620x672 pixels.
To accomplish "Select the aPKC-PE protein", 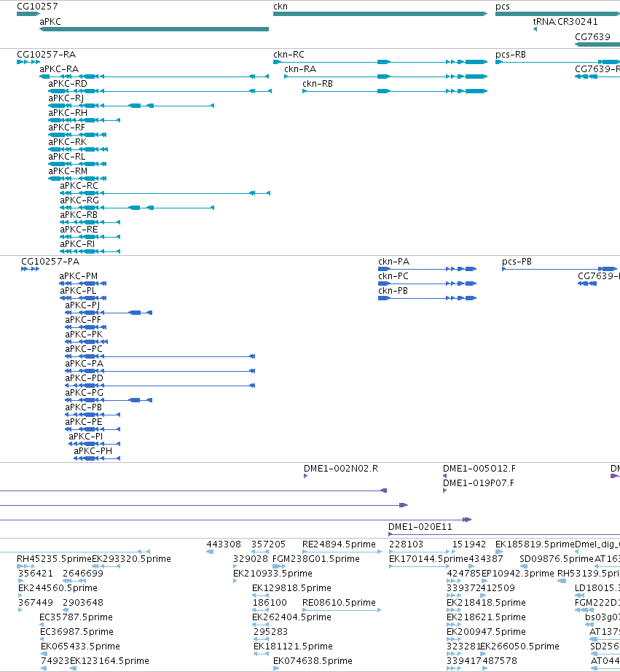I will [x=84, y=422].
